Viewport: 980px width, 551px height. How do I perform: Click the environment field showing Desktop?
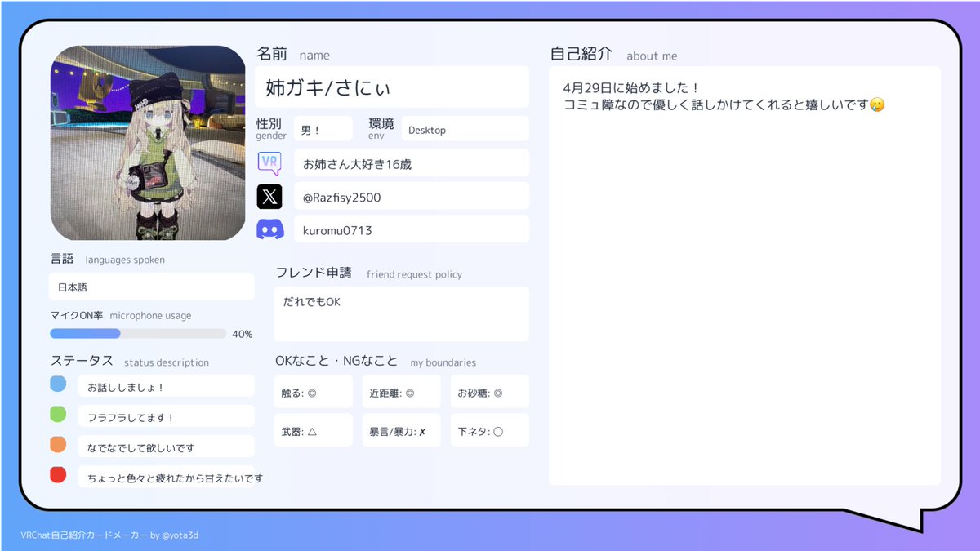(465, 129)
